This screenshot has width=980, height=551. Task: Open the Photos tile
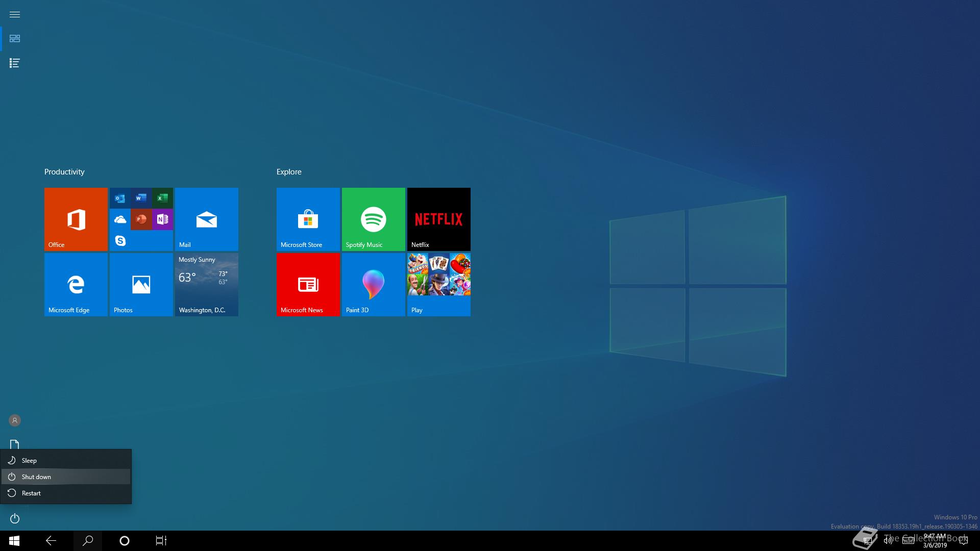coord(141,285)
